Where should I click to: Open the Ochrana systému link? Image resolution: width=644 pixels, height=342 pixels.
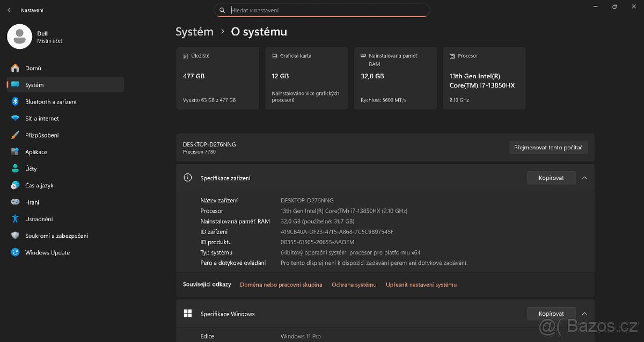coord(354,285)
